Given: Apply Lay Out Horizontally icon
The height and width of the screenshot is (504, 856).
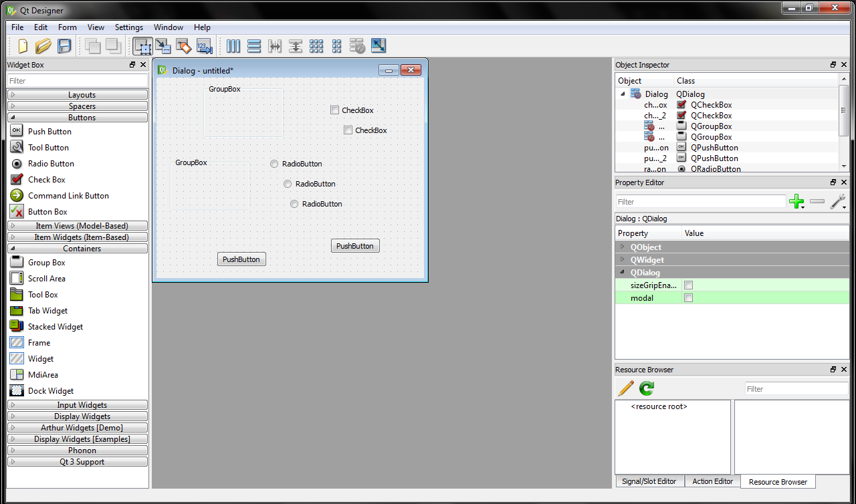Looking at the screenshot, I should (233, 46).
